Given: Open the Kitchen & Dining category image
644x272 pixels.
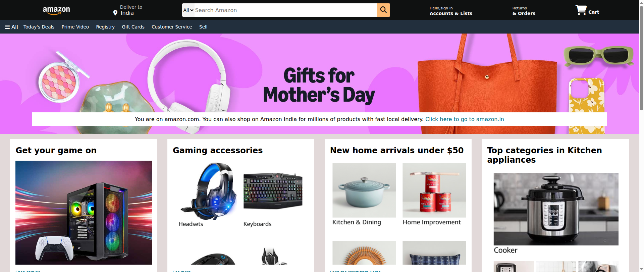Looking at the screenshot, I should pyautogui.click(x=364, y=190).
